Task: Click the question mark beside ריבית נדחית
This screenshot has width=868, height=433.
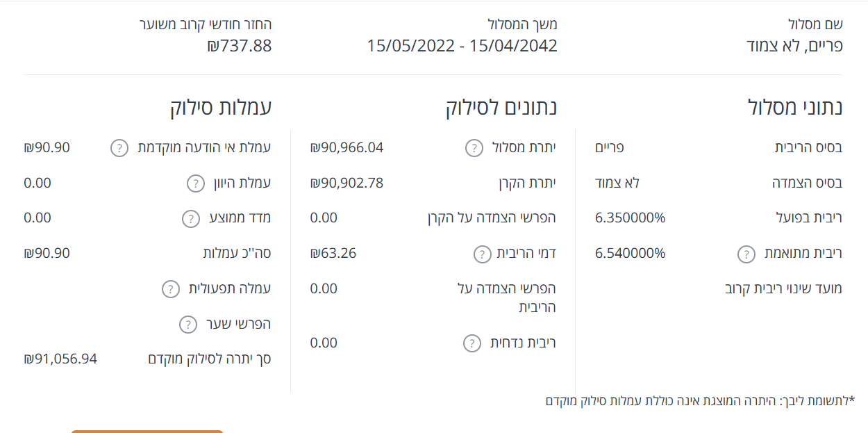Action: (x=471, y=343)
